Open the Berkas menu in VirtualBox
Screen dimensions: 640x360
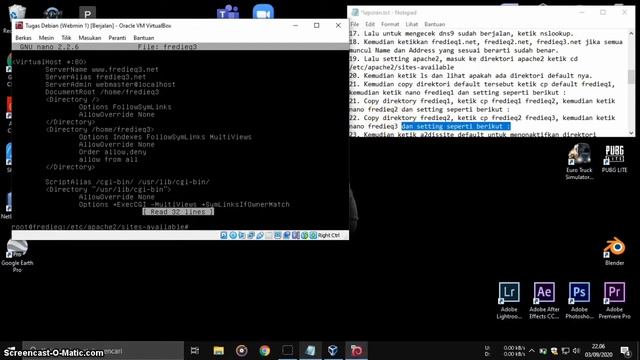pos(23,38)
